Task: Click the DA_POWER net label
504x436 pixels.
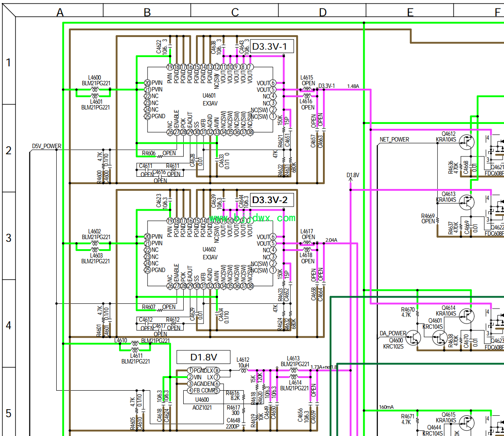Action: pyautogui.click(x=393, y=334)
